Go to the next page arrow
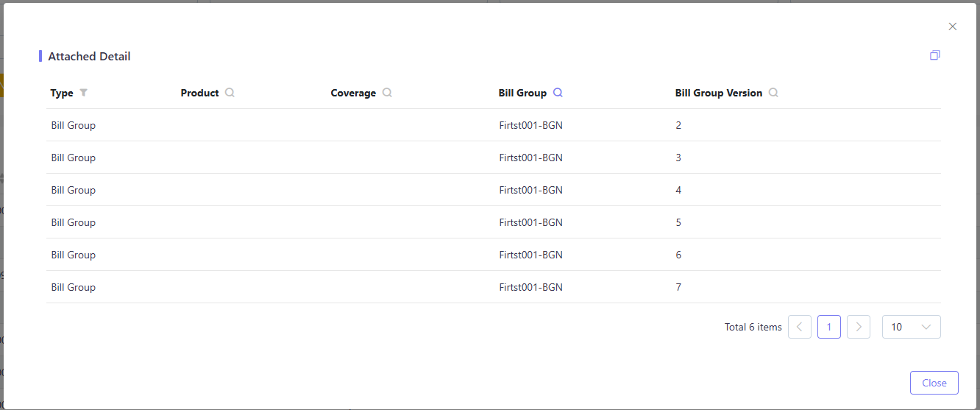Image resolution: width=980 pixels, height=410 pixels. click(859, 327)
